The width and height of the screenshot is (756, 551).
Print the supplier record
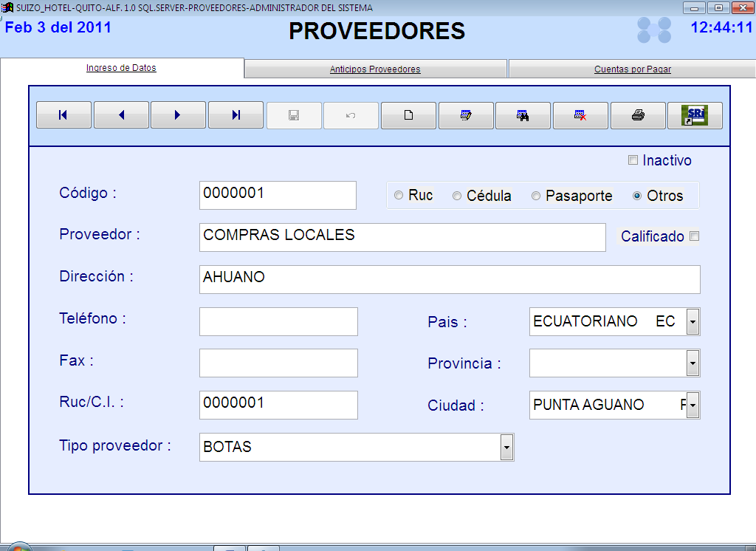click(x=638, y=115)
